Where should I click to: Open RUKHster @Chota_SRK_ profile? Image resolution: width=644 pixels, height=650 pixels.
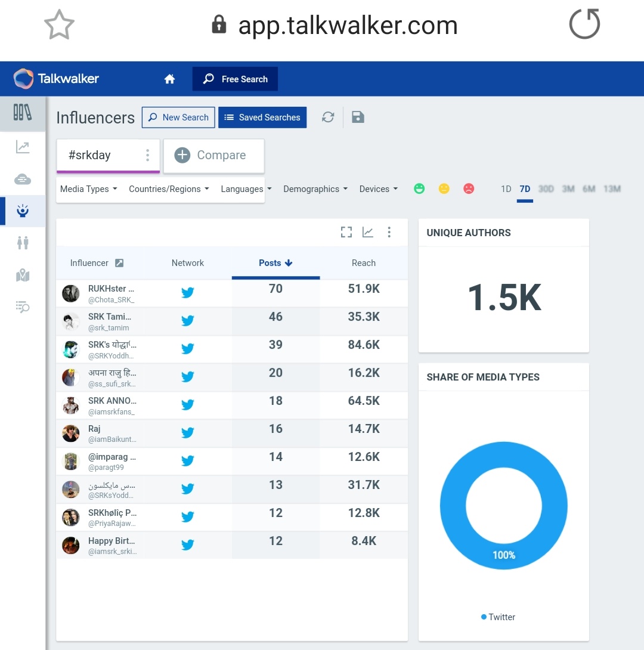[x=111, y=293]
